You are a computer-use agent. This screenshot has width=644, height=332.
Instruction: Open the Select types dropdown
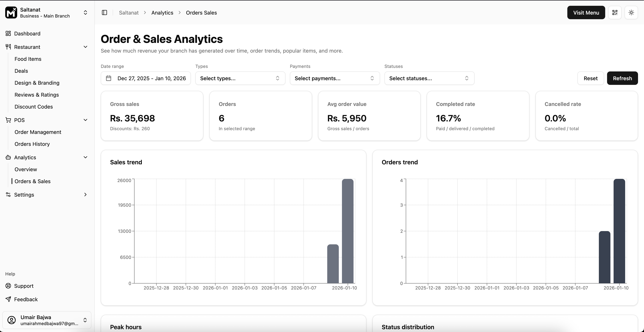(240, 78)
